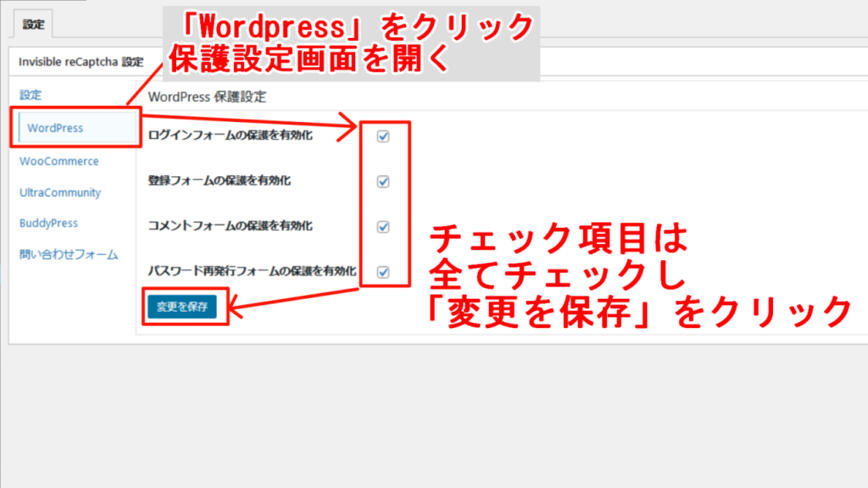Click the 登録フォームの保護を有効化 label
The image size is (868, 488).
[x=220, y=180]
